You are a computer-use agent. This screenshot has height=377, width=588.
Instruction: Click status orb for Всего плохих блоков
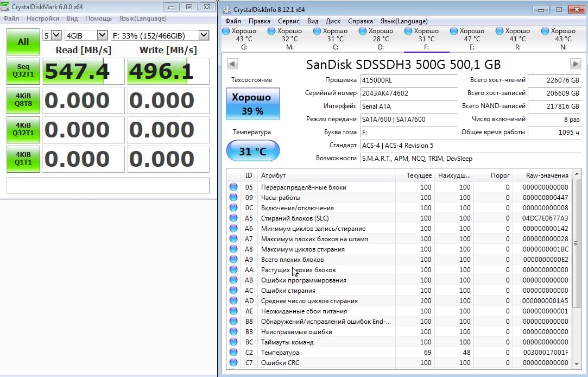pyautogui.click(x=233, y=259)
